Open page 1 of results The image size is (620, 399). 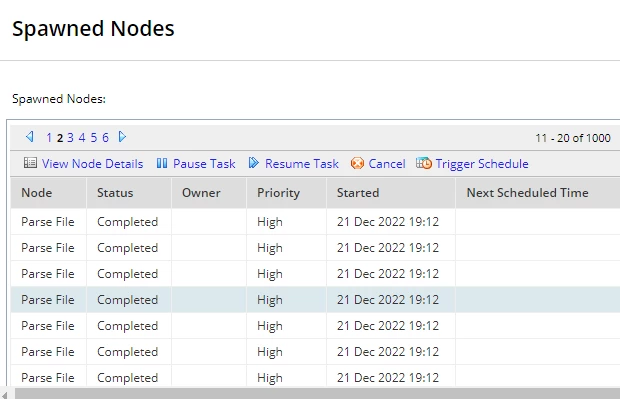(x=49, y=138)
